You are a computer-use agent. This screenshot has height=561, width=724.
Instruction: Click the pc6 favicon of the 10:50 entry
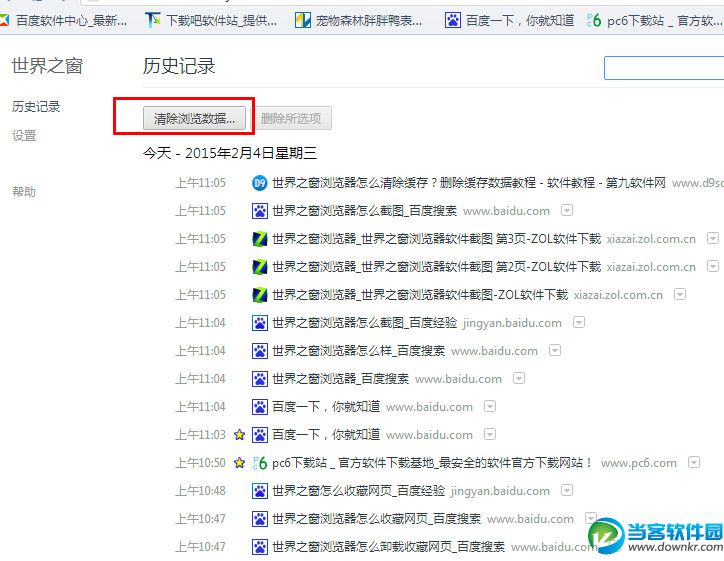point(259,463)
